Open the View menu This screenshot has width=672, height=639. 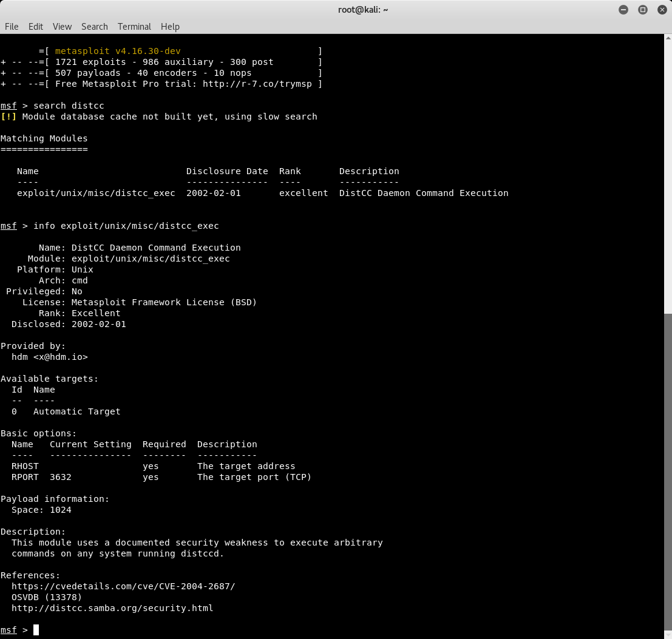coord(62,27)
